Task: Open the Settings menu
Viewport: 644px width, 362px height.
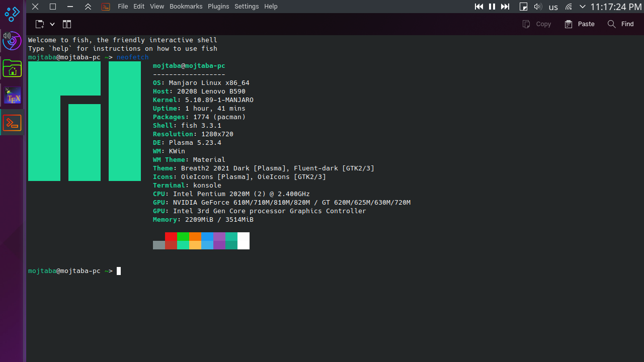Action: pyautogui.click(x=247, y=7)
